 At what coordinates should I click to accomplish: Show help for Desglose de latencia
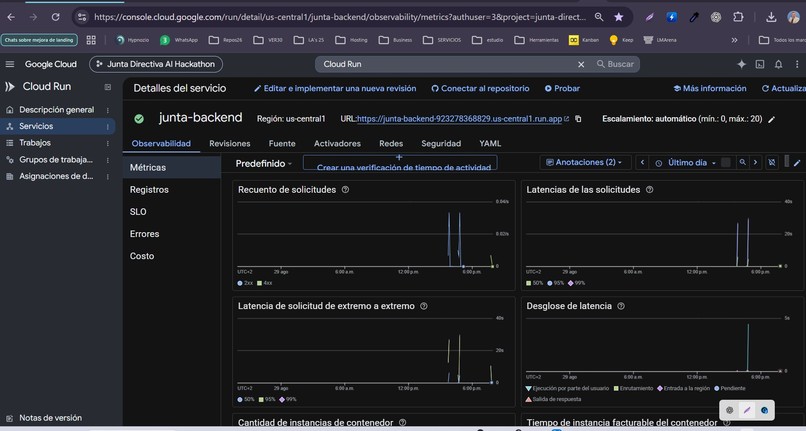pos(621,306)
